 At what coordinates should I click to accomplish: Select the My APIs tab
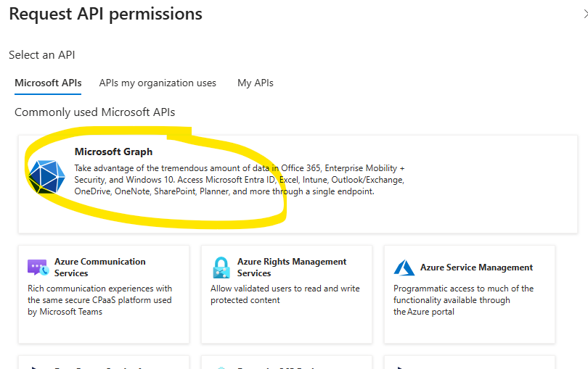(256, 83)
